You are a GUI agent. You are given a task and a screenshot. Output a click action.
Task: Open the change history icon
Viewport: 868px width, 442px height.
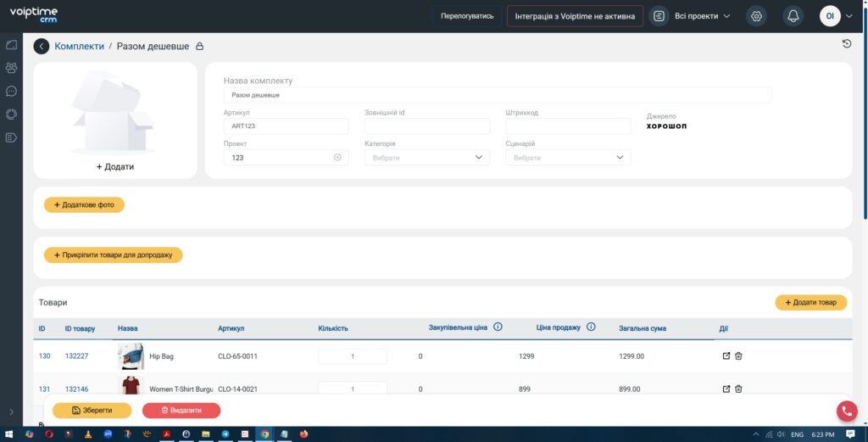pyautogui.click(x=847, y=44)
